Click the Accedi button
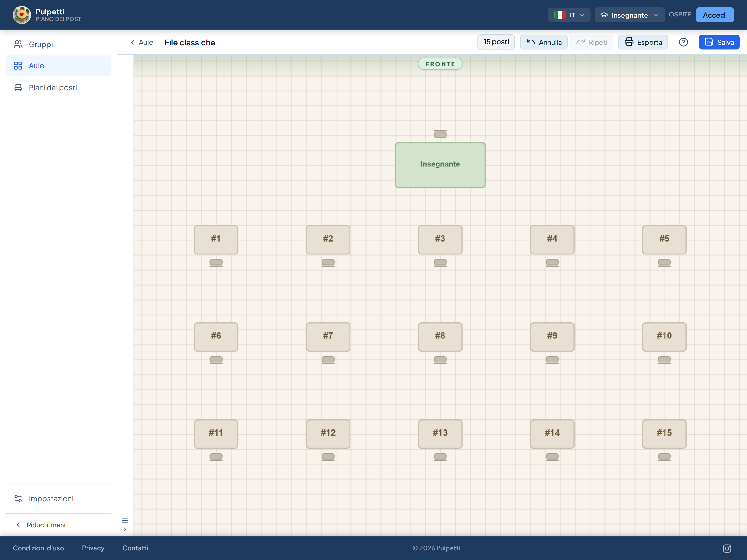This screenshot has height=560, width=747. (715, 15)
